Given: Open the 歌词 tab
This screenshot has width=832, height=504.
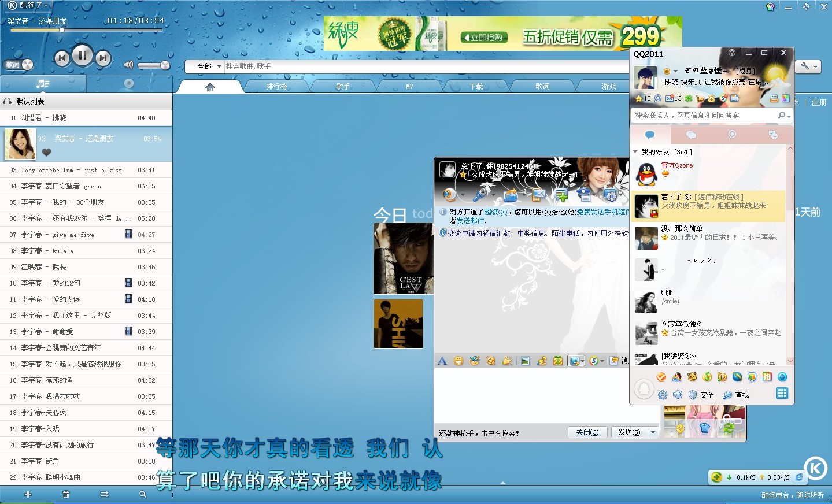Looking at the screenshot, I should pyautogui.click(x=542, y=87).
